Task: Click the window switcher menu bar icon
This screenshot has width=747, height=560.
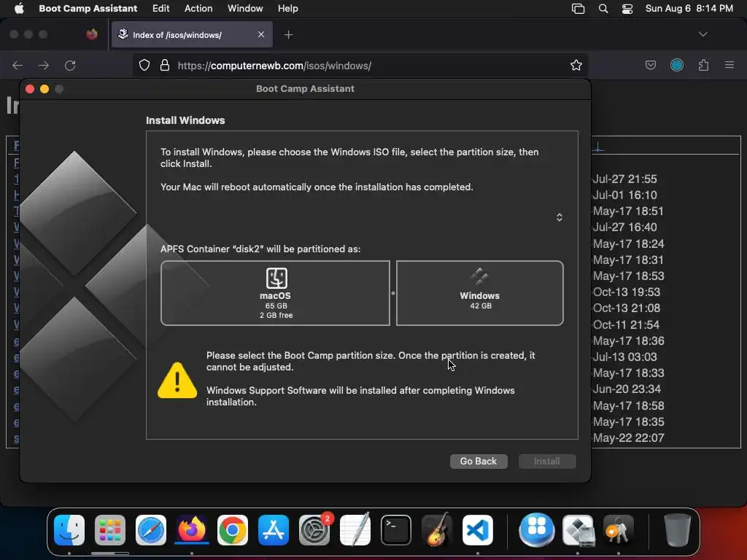Action: pyautogui.click(x=578, y=9)
